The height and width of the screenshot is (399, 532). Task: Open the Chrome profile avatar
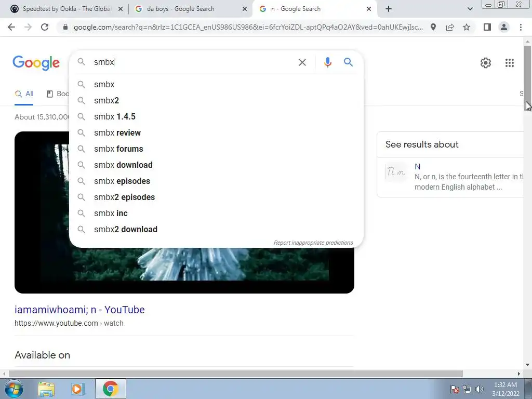coord(504,27)
